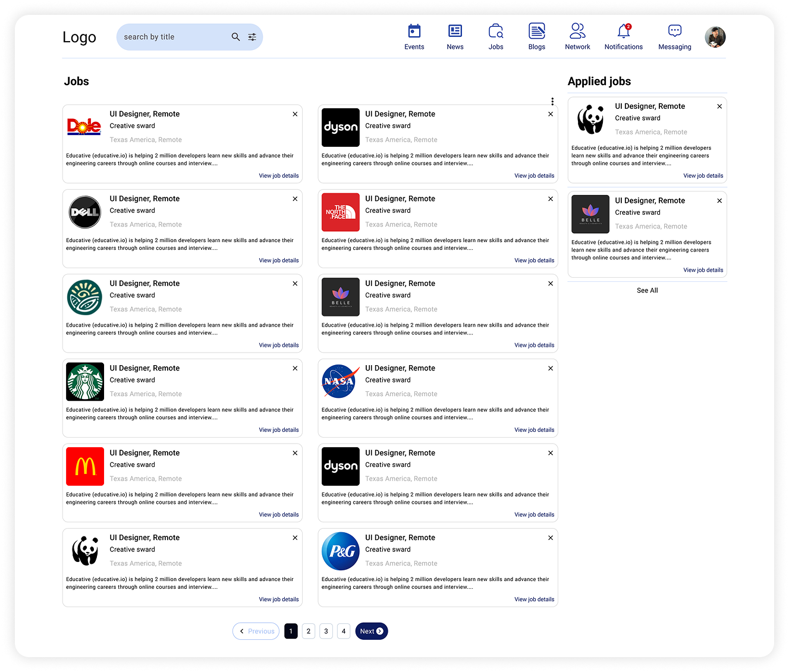Check Notifications with the red badge
Image resolution: width=789 pixels, height=672 pixels.
click(623, 36)
